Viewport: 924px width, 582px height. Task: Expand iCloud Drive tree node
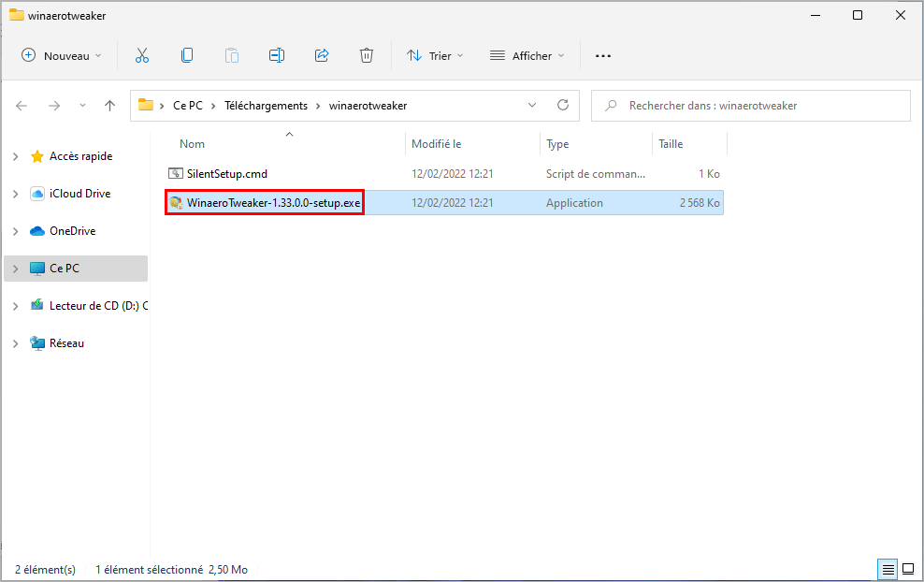tap(16, 194)
